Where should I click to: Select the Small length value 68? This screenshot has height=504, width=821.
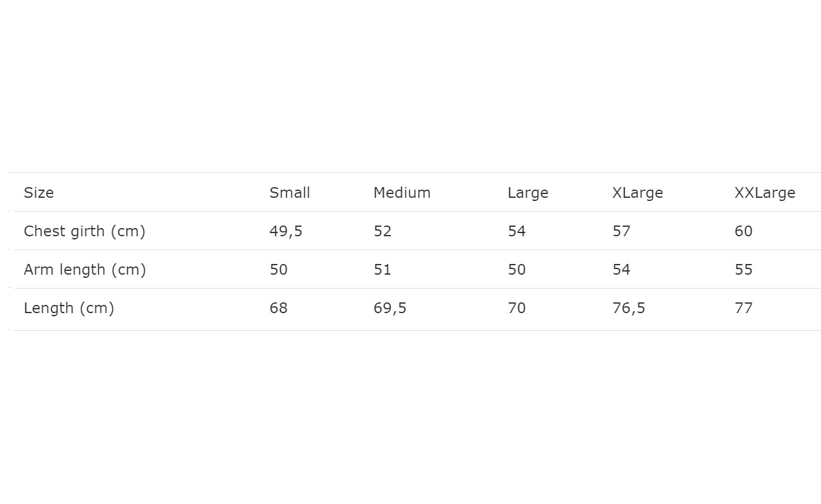278,308
